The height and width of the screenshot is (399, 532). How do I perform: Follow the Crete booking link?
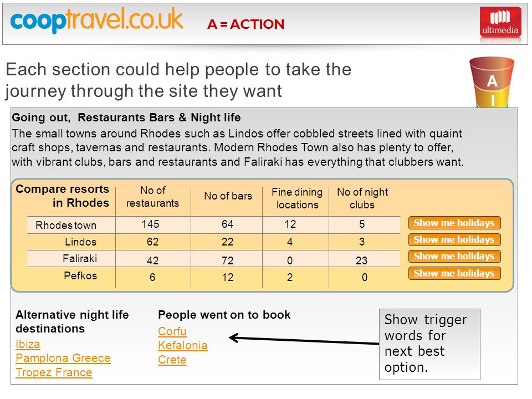click(172, 360)
